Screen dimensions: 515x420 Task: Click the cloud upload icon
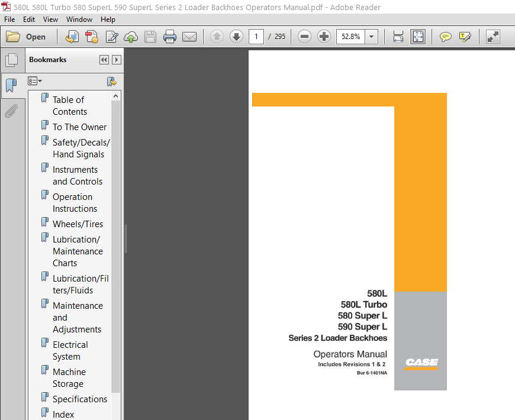tap(131, 37)
